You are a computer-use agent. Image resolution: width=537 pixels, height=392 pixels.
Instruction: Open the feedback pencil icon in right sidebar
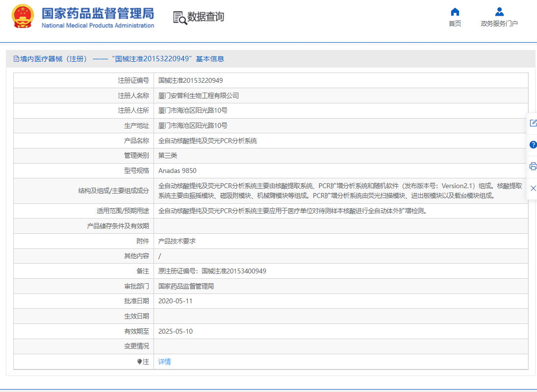click(533, 123)
